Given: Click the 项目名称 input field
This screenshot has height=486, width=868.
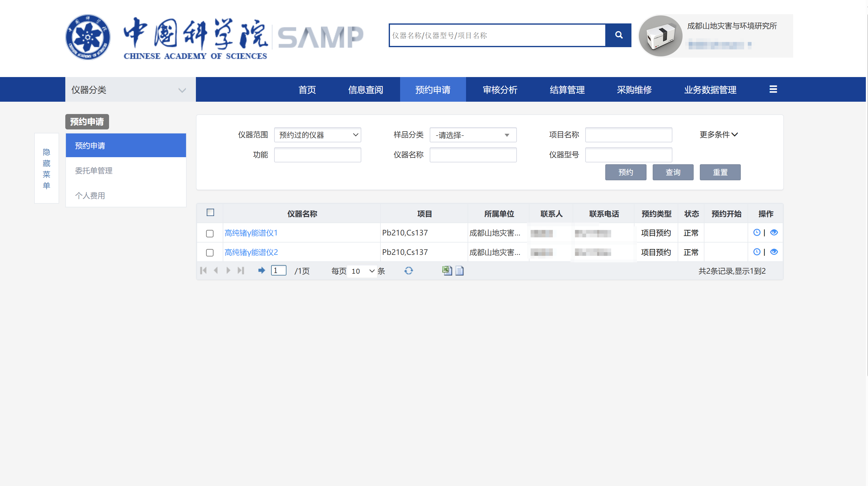Looking at the screenshot, I should coord(628,135).
